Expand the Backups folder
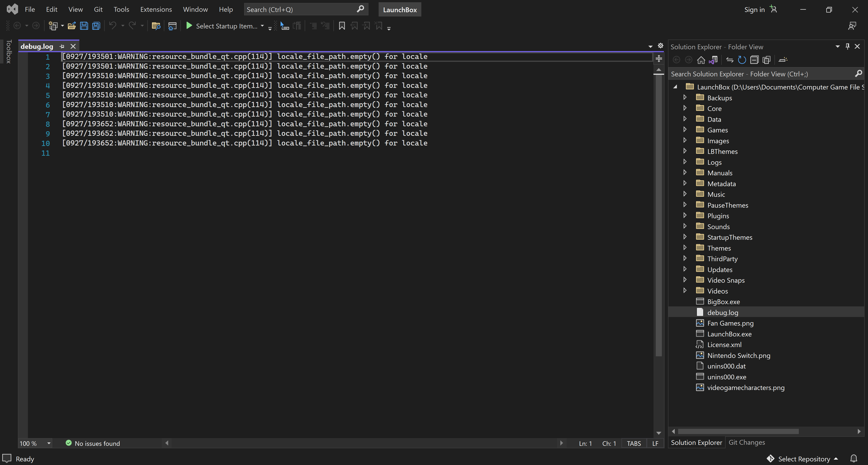 (x=685, y=97)
